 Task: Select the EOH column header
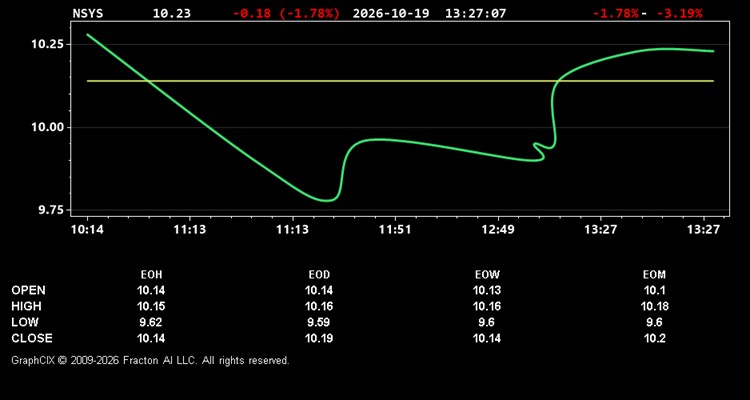pyautogui.click(x=151, y=275)
